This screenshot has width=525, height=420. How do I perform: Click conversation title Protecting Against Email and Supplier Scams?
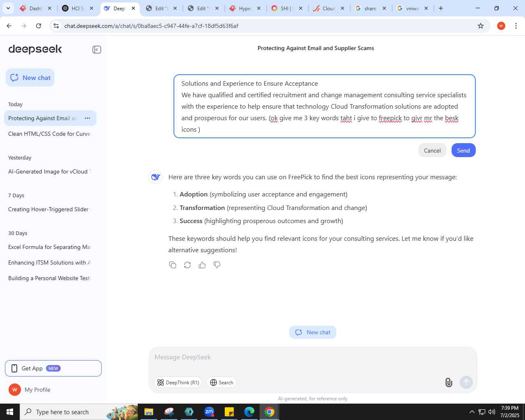point(315,48)
